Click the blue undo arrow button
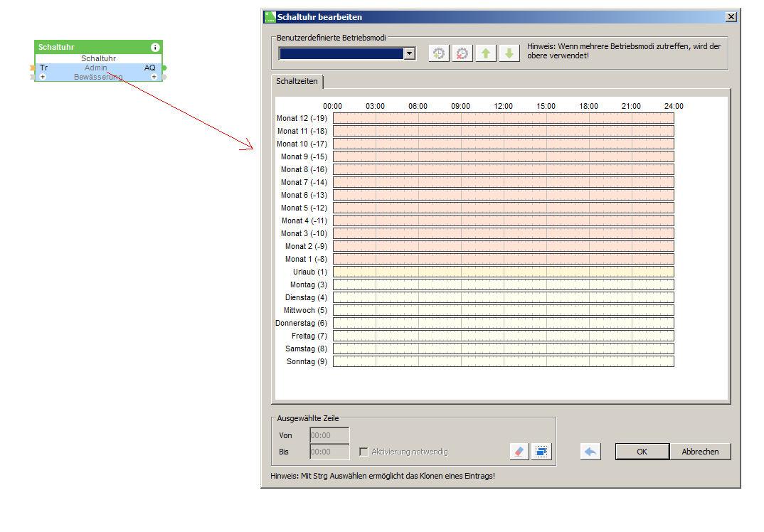 590,452
